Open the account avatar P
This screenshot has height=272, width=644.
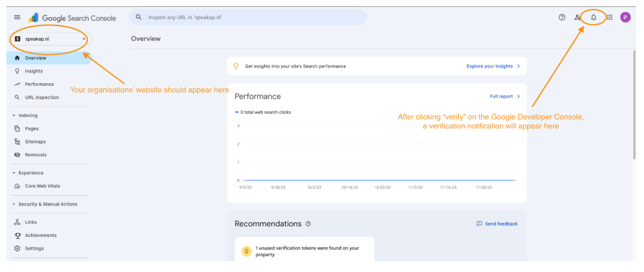(x=625, y=17)
